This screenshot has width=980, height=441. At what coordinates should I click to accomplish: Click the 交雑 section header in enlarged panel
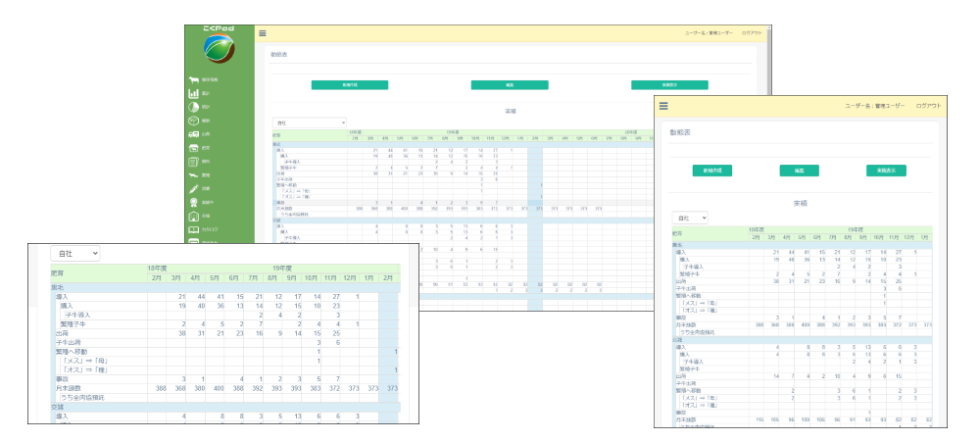coord(58,407)
